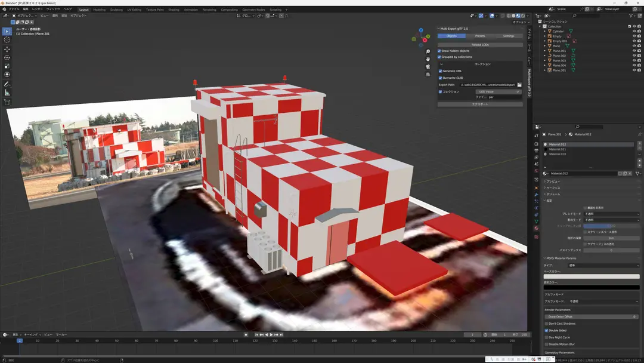Open the Object Data properties tab icon
Image resolution: width=644 pixels, height=363 pixels.
(x=537, y=222)
